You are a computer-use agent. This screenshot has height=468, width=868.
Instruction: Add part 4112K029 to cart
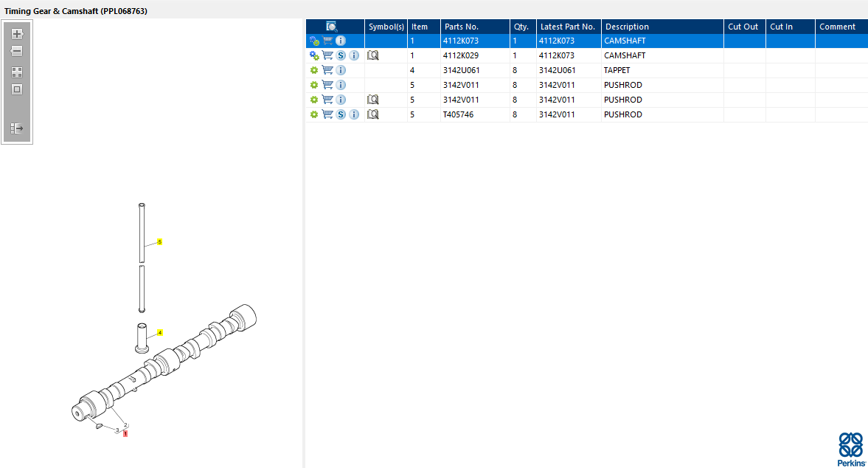click(327, 55)
